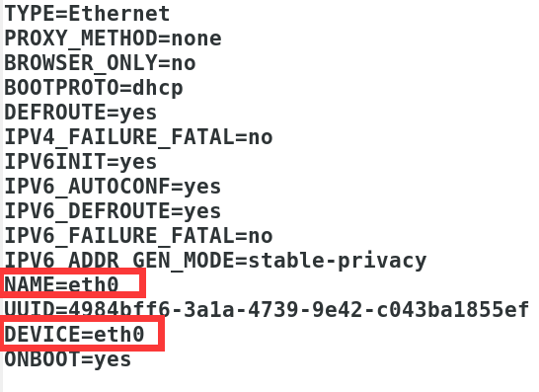Click the word dhcp after BOOTPROTO
Image resolution: width=539 pixels, height=392 pixels.
click(x=158, y=88)
